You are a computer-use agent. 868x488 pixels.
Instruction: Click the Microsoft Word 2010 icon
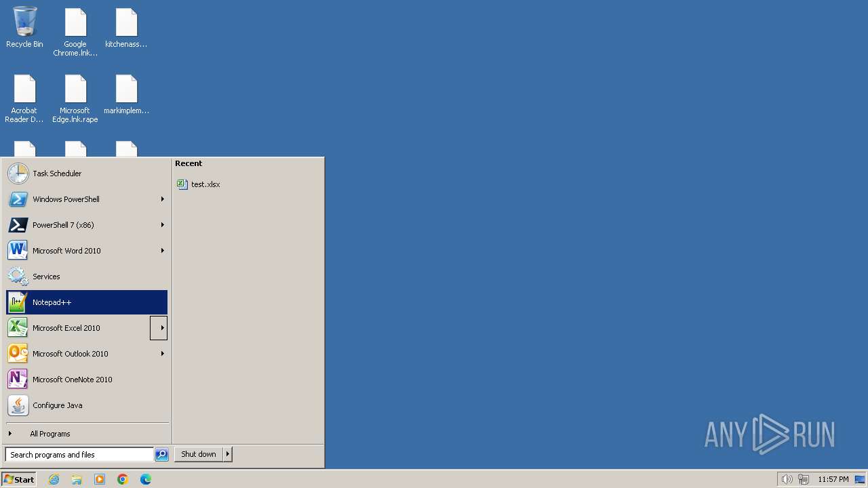(18, 251)
